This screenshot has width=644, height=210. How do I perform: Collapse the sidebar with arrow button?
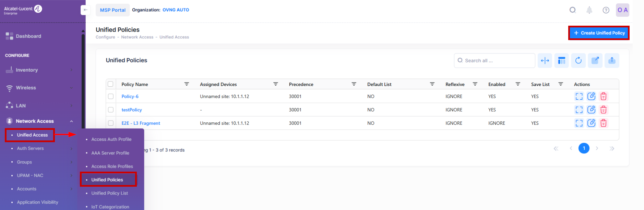[x=85, y=10]
